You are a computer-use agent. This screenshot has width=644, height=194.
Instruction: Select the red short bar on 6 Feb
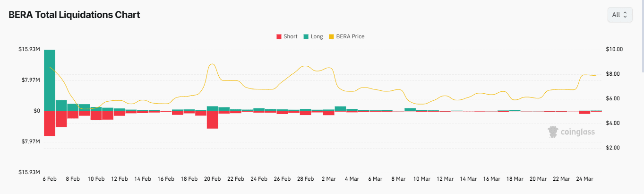coord(50,123)
